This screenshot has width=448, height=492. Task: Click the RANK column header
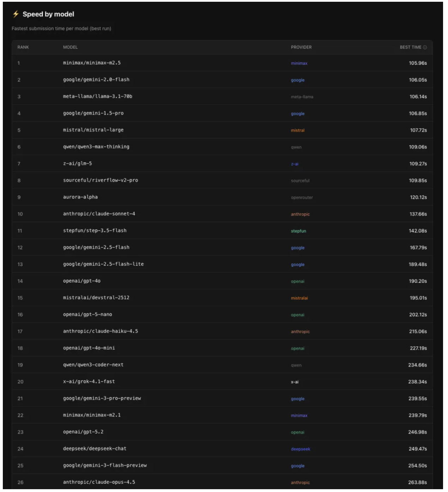point(23,47)
